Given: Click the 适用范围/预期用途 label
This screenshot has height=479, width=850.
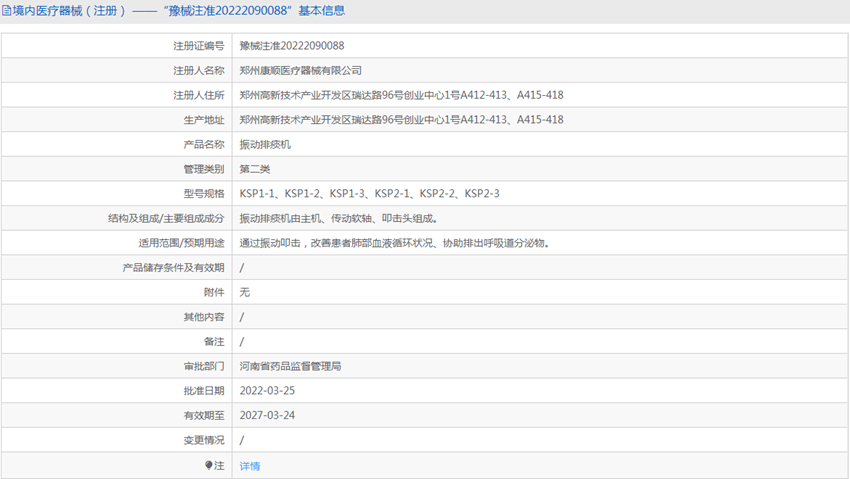Looking at the screenshot, I should coord(181,243).
